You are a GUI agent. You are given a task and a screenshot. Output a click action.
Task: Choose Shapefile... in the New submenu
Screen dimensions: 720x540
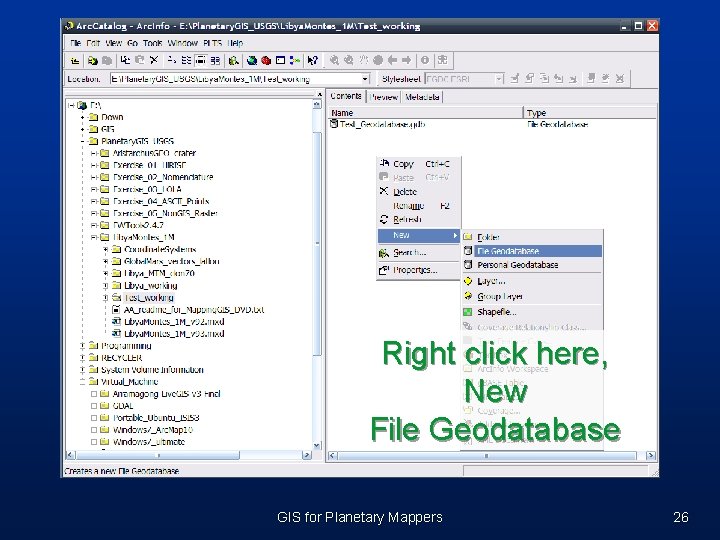[x=532, y=312]
